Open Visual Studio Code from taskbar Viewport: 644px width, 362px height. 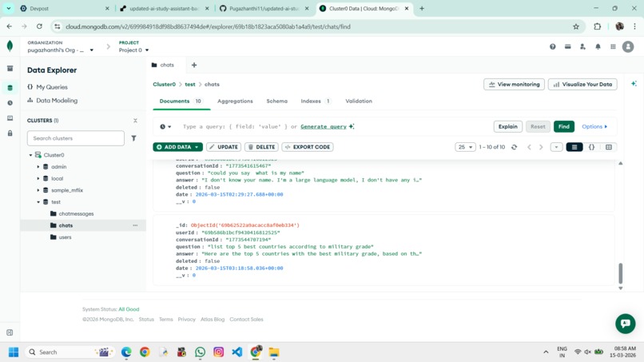[237, 352]
